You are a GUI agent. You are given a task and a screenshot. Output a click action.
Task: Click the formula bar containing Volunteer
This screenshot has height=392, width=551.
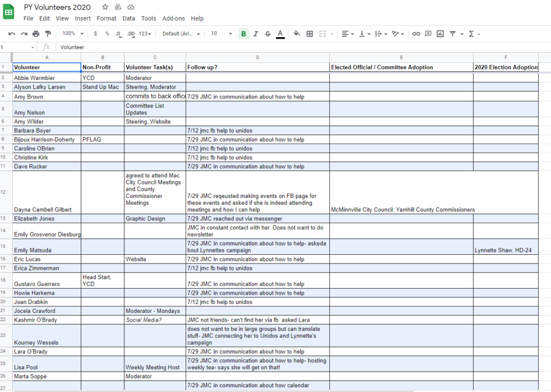[x=269, y=47]
